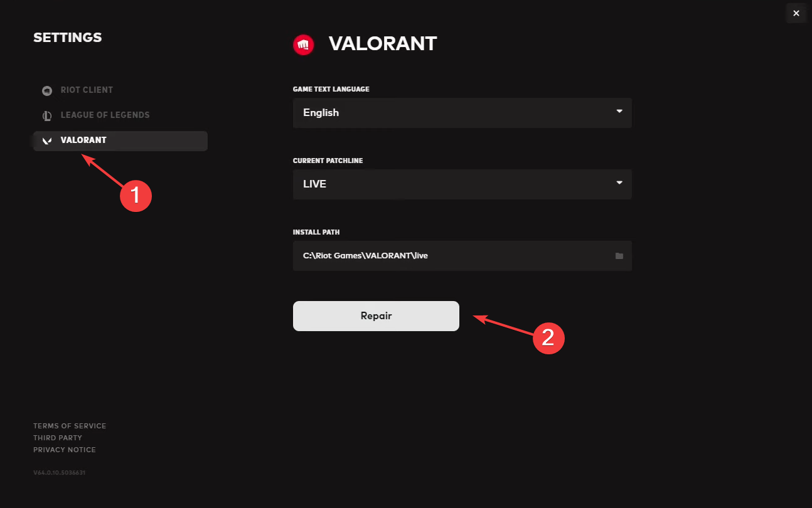Click the League of Legends sidebar icon

[47, 116]
